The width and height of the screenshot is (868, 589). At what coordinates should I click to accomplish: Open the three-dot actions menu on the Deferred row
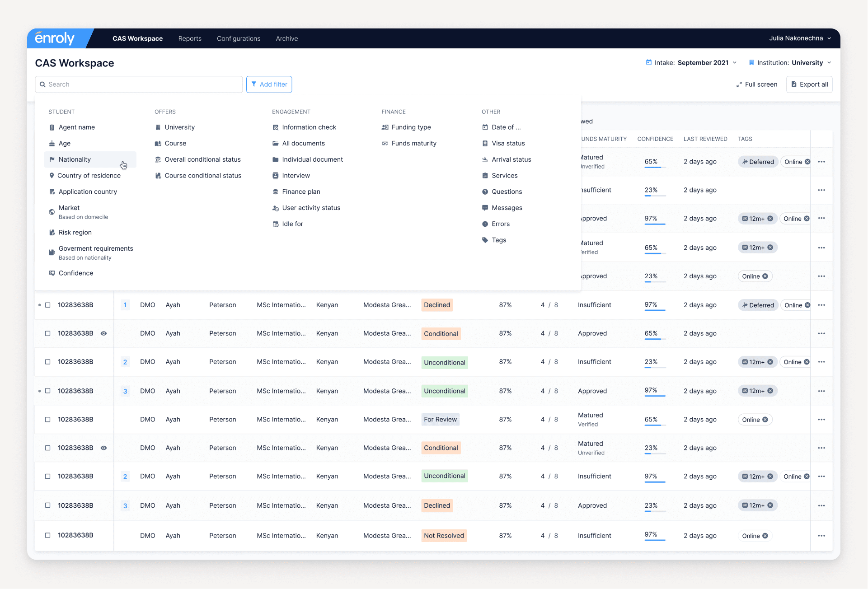822,305
